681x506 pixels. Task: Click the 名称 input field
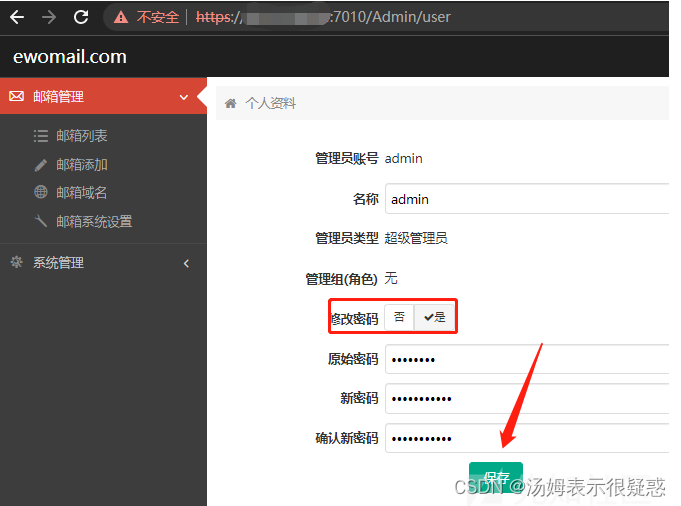[x=526, y=199]
